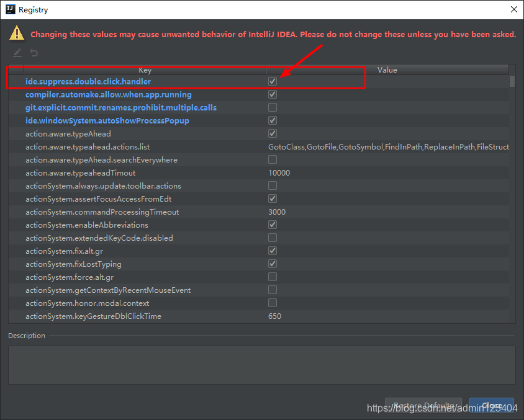Uncheck actionSystem.fixLostTyping checkbox
The width and height of the screenshot is (524, 420).
(273, 264)
